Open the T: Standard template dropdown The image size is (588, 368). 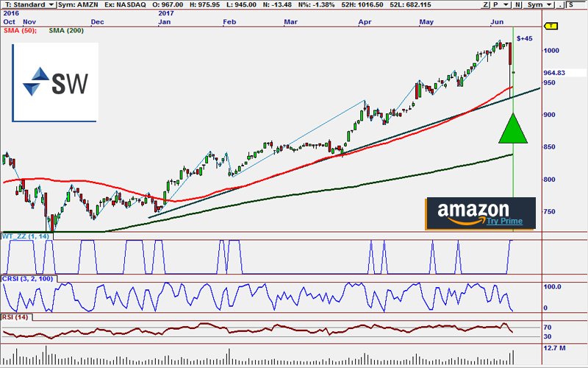(29, 4)
